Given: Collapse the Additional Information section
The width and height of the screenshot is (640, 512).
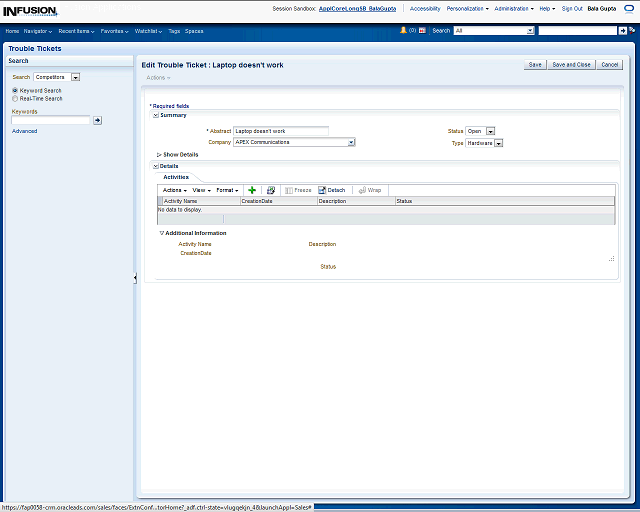Looking at the screenshot, I should pos(162,233).
